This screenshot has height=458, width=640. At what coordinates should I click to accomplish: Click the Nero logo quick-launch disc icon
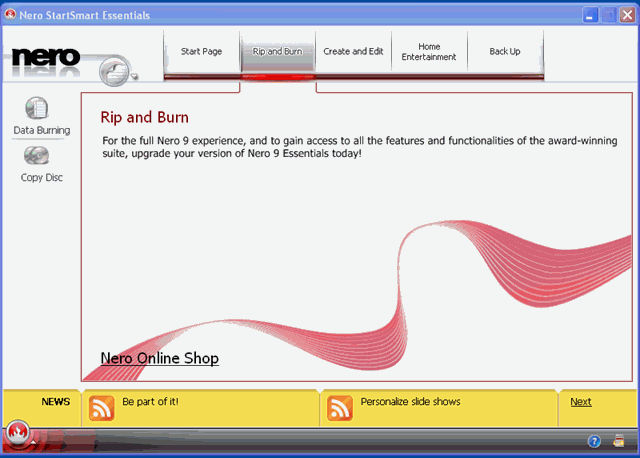[115, 72]
